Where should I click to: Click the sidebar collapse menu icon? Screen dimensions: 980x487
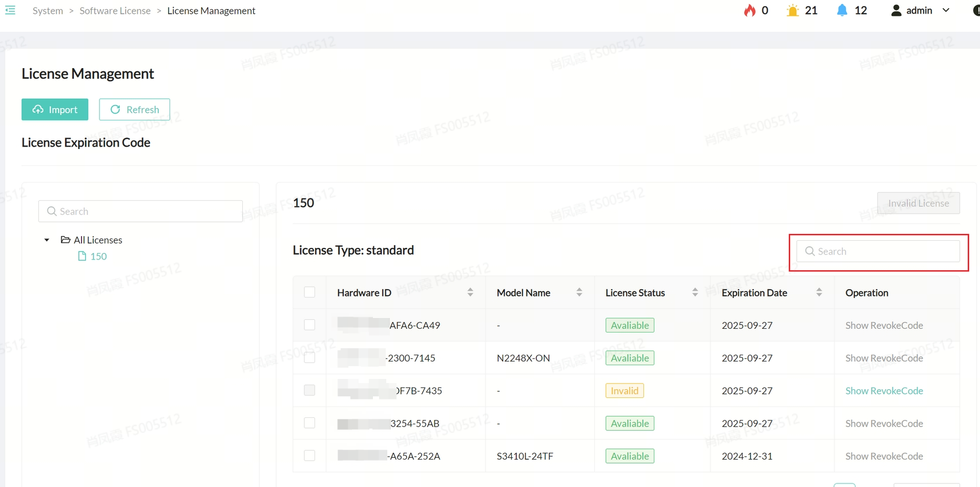(x=10, y=10)
